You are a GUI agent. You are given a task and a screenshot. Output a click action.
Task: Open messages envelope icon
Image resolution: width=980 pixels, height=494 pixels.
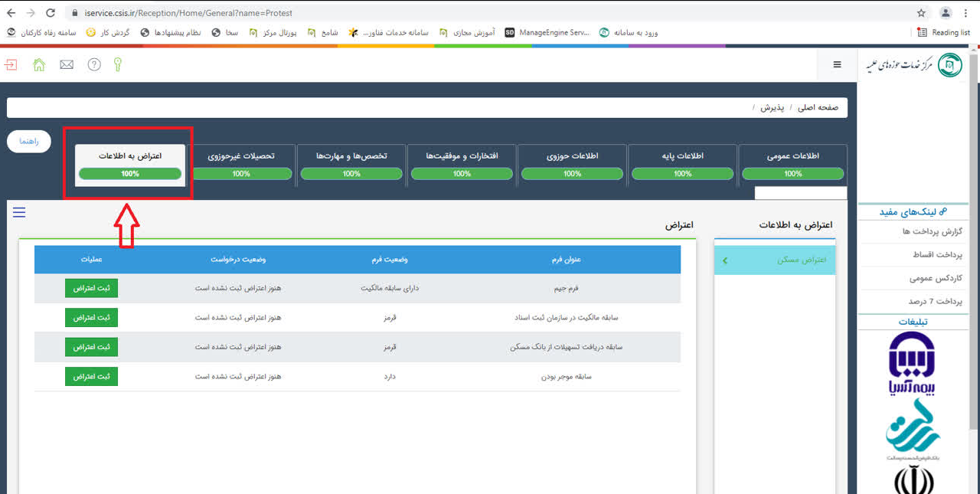pyautogui.click(x=67, y=65)
